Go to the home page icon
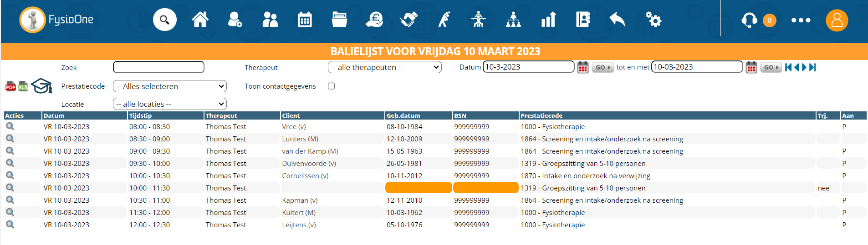Viewport: 868px width, 245px height. pyautogui.click(x=200, y=20)
